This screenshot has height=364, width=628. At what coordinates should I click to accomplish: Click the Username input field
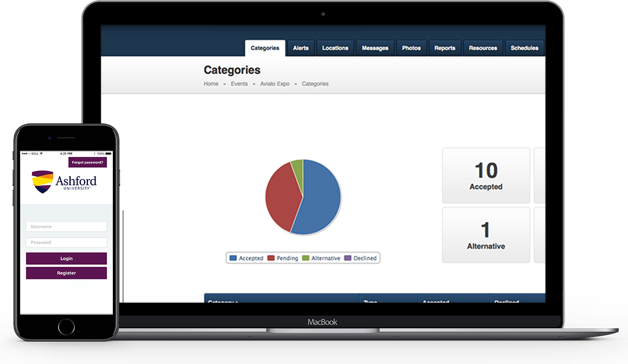[x=66, y=227]
